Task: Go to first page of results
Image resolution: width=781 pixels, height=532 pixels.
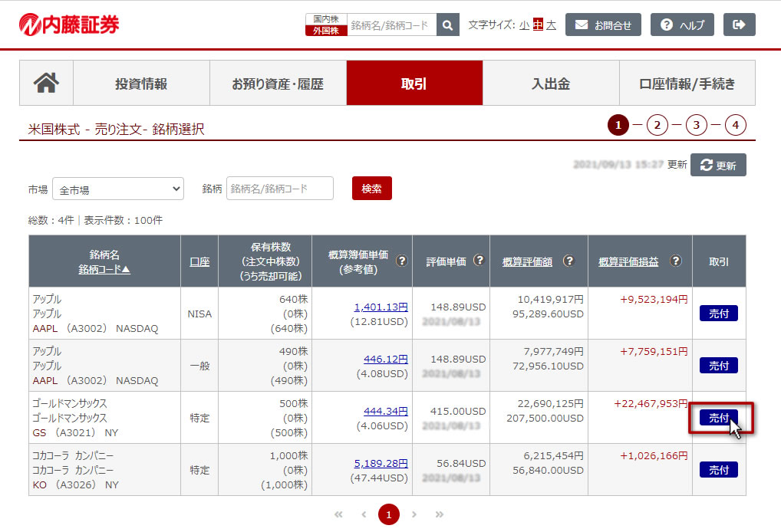Action: [338, 514]
